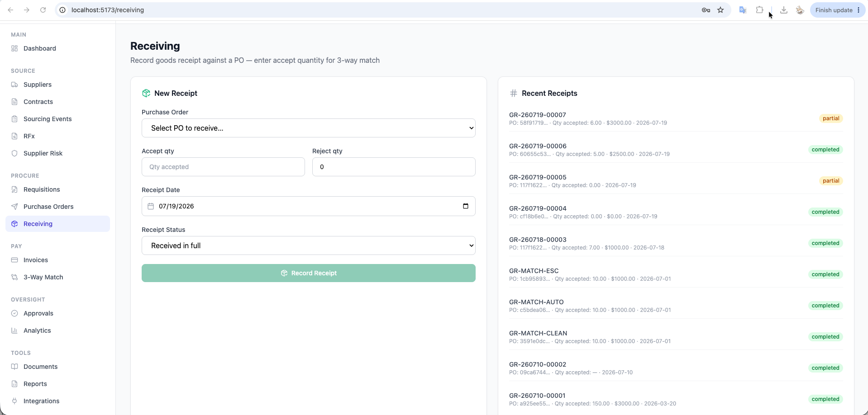Viewport: 868px width, 415px height.
Task: Click the Integrations plug icon
Action: click(x=14, y=401)
